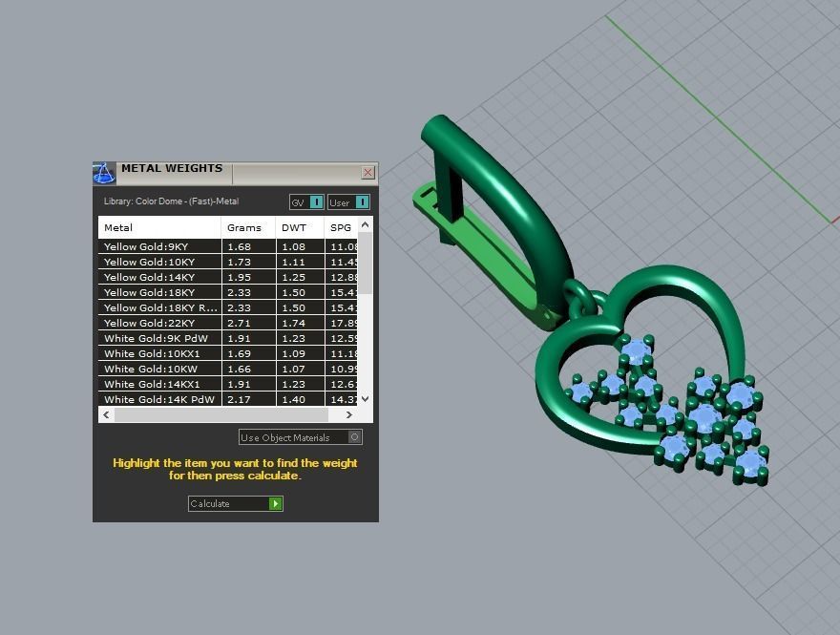Click the Calculate button
The width and height of the screenshot is (840, 635).
click(x=236, y=504)
